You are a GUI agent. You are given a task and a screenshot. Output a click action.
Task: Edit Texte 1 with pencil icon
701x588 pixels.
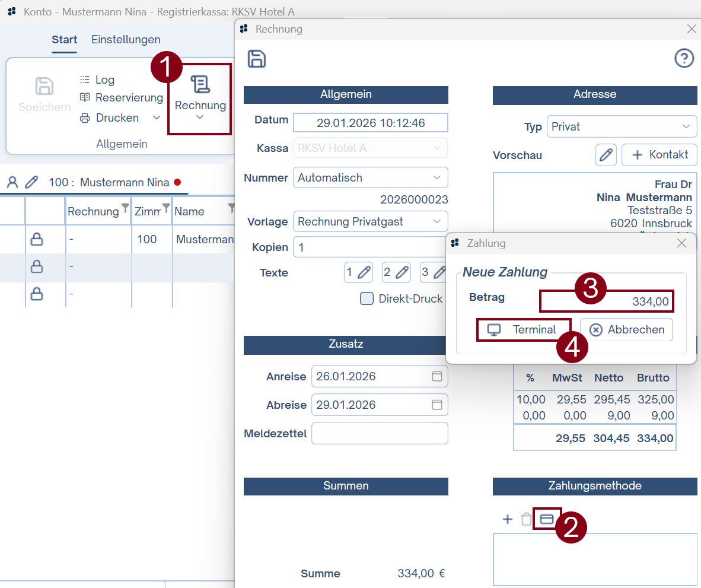click(x=359, y=272)
